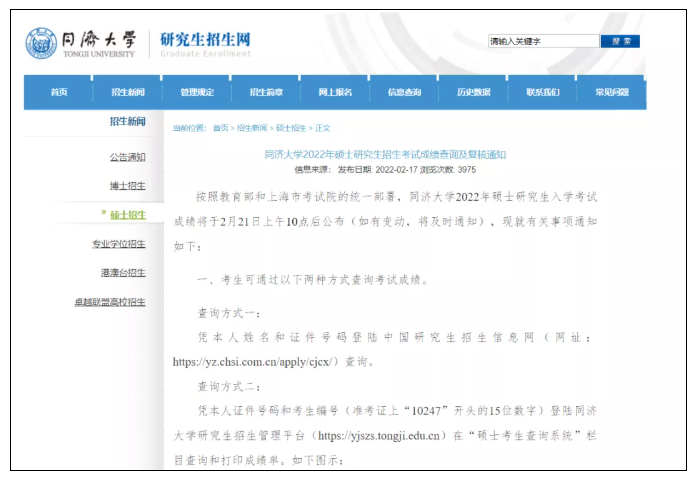This screenshot has width=697, height=488.
Task: Open the 常见问题 navigation item
Action: coord(611,92)
